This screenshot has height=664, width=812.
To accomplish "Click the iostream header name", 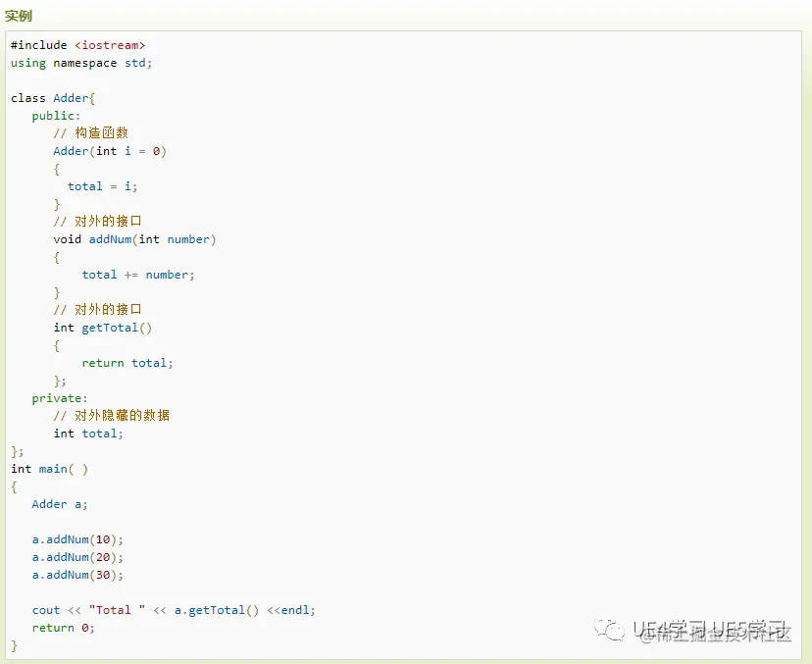I will [x=110, y=44].
